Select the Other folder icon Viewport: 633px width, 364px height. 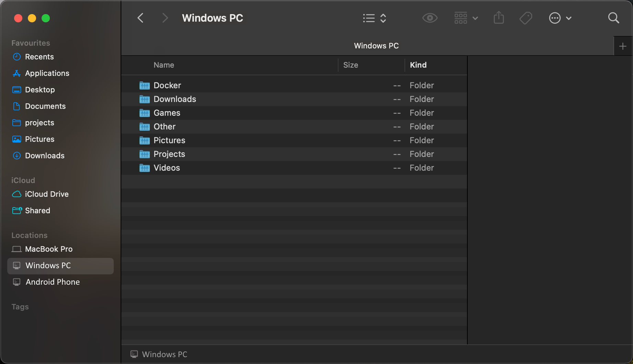click(144, 127)
